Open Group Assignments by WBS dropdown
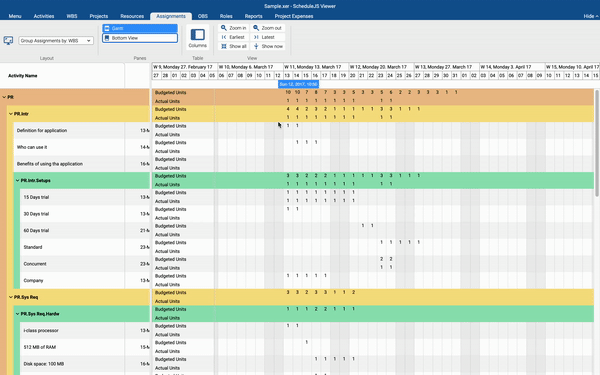 click(x=56, y=41)
